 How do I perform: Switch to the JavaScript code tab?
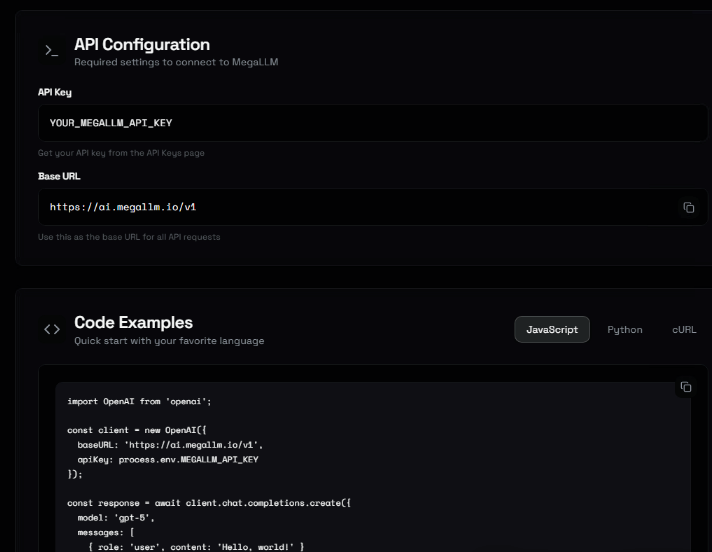click(552, 330)
